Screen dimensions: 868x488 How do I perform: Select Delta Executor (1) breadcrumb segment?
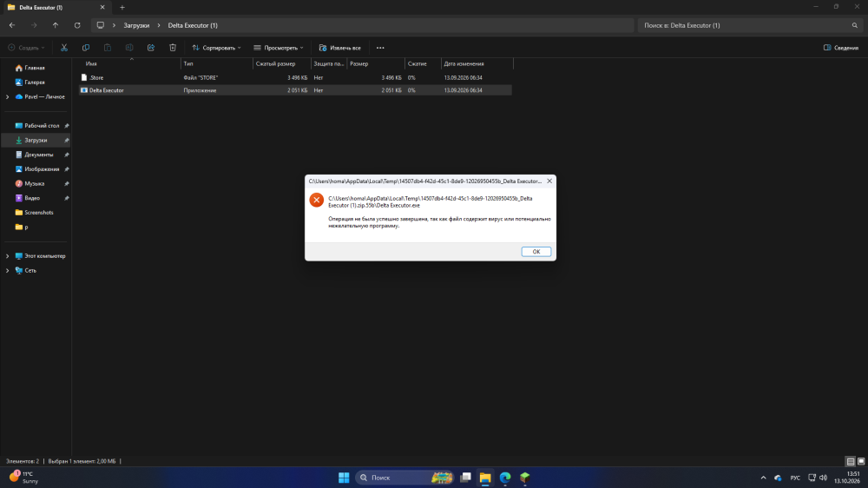[193, 25]
